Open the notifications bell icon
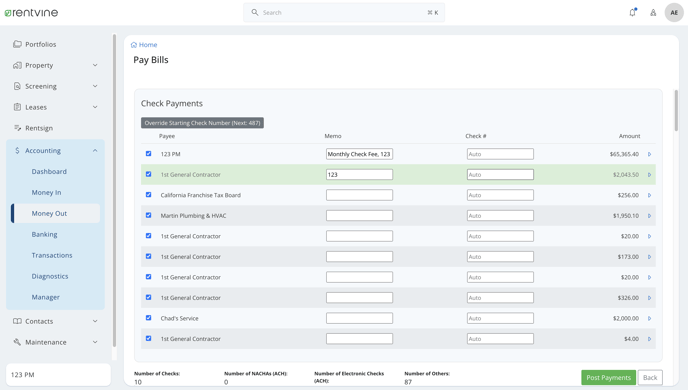The height and width of the screenshot is (390, 688). coord(632,12)
